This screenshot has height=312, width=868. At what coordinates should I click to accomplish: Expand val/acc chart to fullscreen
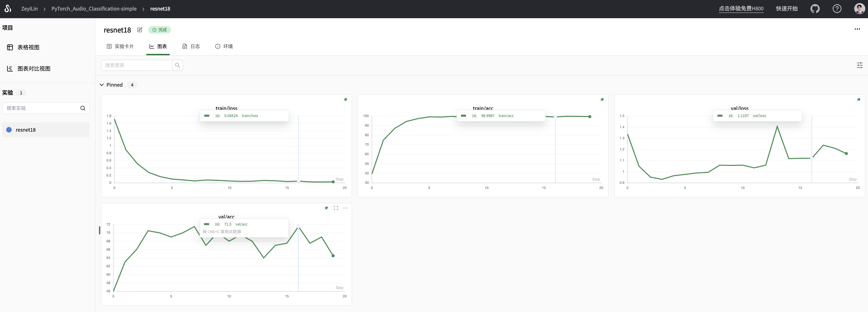336,208
